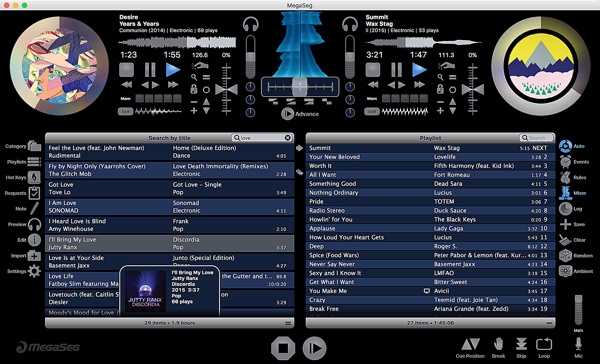This screenshot has height=364, width=600.
Task: Open the Events alarm clock icon
Action: [x=565, y=162]
